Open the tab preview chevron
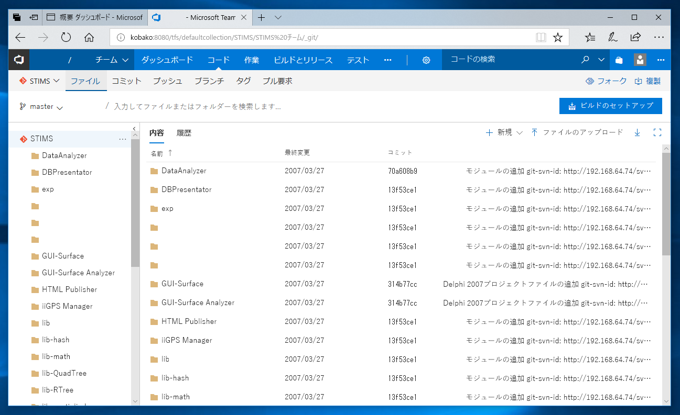Viewport: 680px width, 415px height. (x=278, y=17)
